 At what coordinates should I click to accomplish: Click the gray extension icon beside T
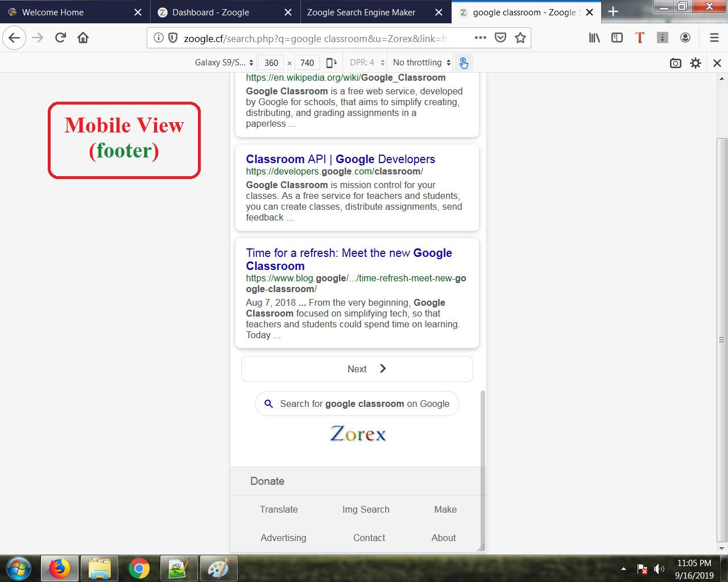coord(663,38)
